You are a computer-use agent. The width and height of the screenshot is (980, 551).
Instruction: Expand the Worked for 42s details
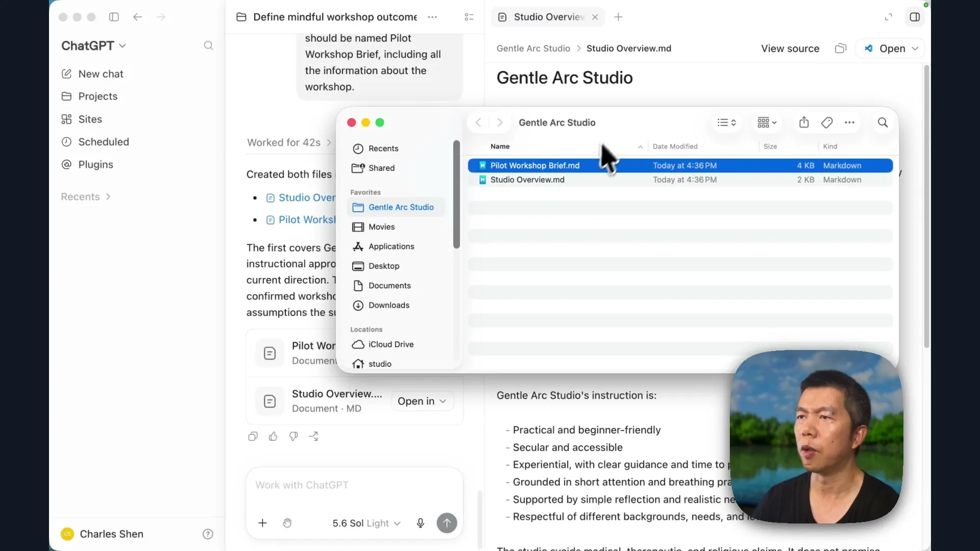tap(289, 142)
